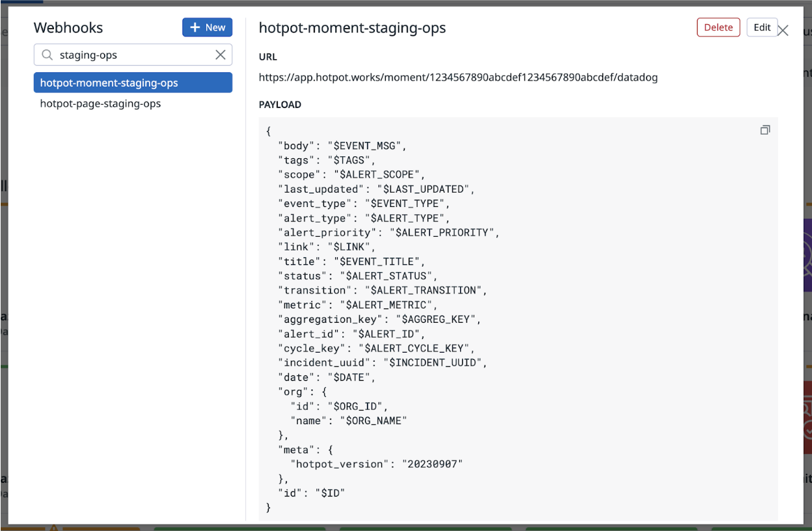This screenshot has height=531, width=812.
Task: Close the Webhooks dialog
Action: point(783,31)
